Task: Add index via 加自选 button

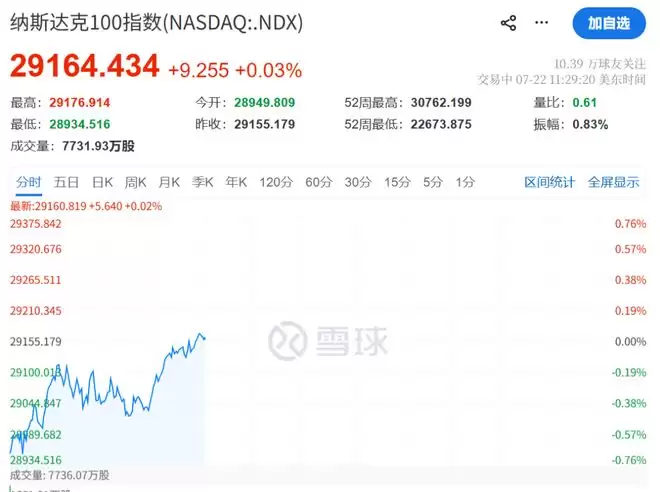Action: click(x=609, y=23)
